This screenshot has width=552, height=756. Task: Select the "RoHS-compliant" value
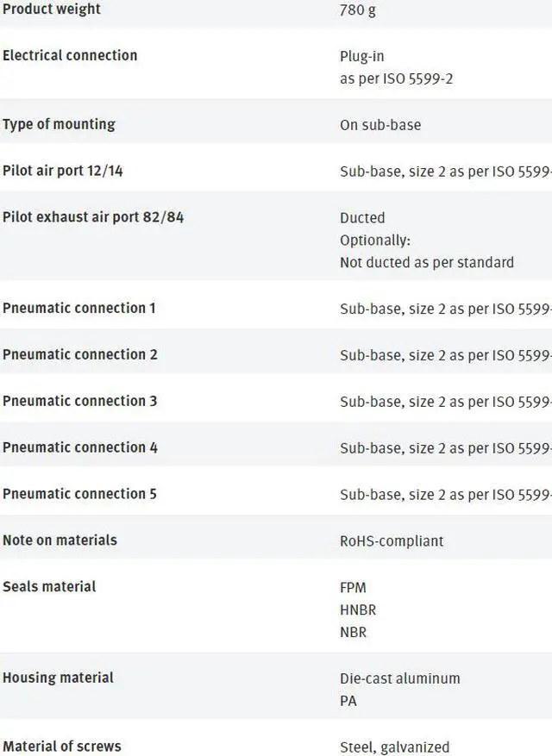392,541
